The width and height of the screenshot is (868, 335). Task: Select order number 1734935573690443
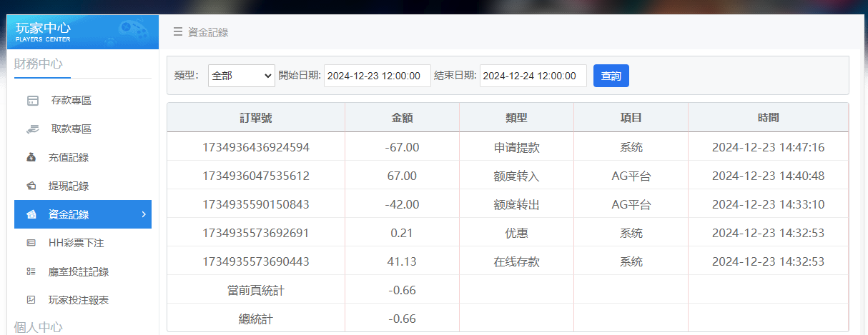[256, 261]
